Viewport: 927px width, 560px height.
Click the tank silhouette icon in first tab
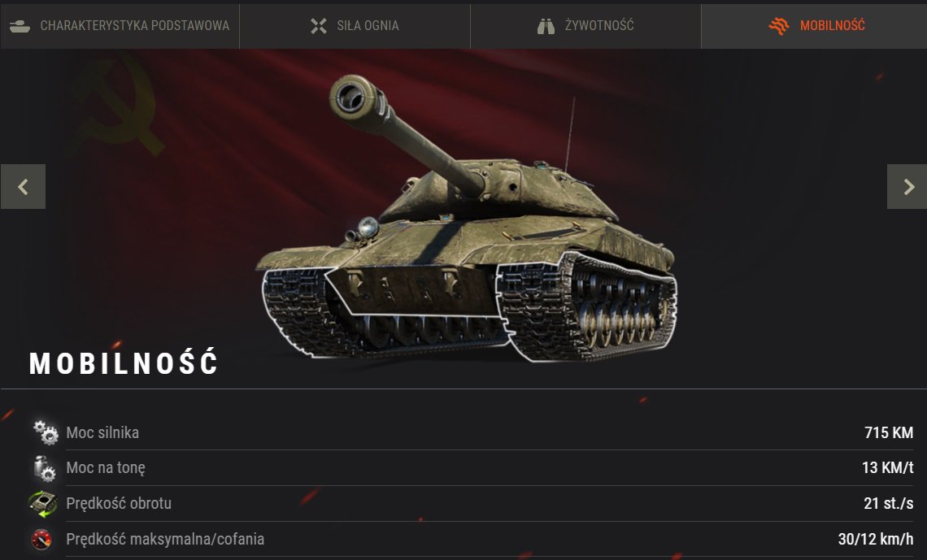tap(20, 26)
